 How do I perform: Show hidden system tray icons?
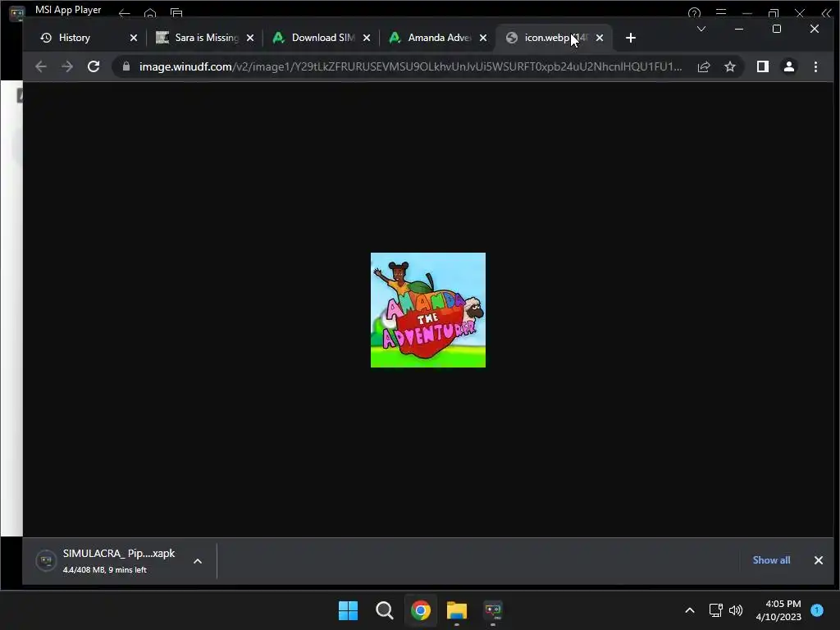coord(690,610)
